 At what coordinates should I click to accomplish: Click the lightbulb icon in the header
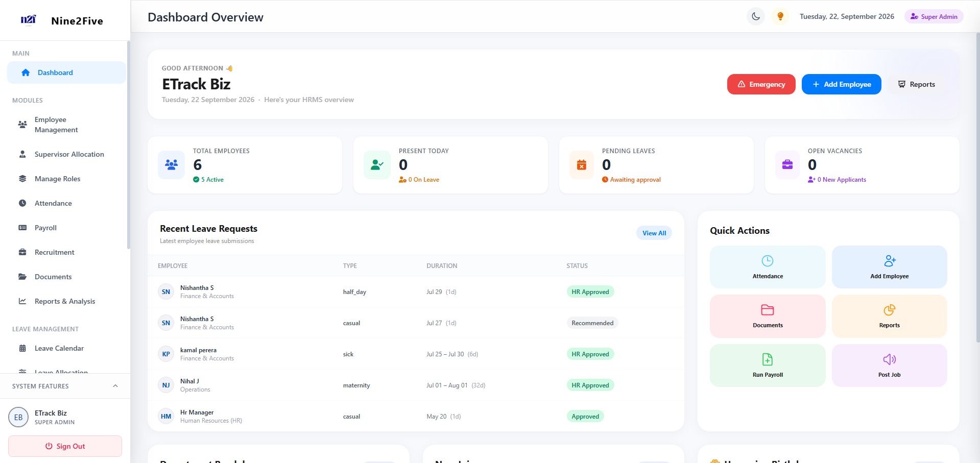[x=780, y=16]
